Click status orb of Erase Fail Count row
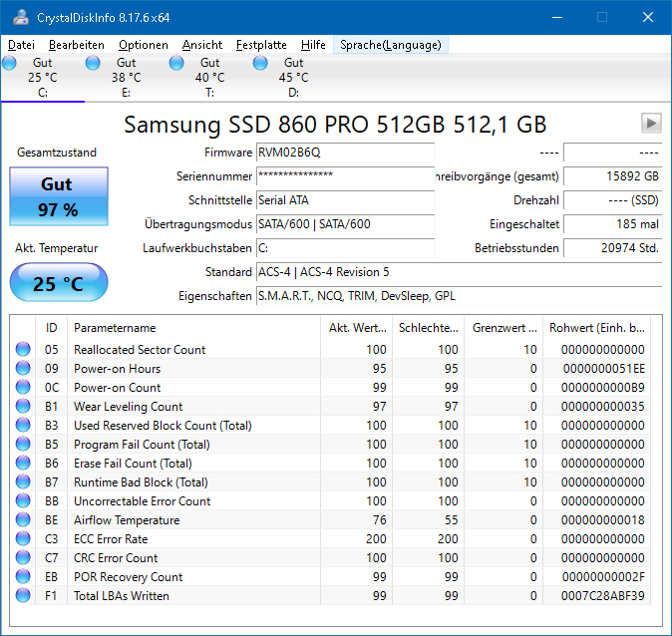 (x=23, y=463)
